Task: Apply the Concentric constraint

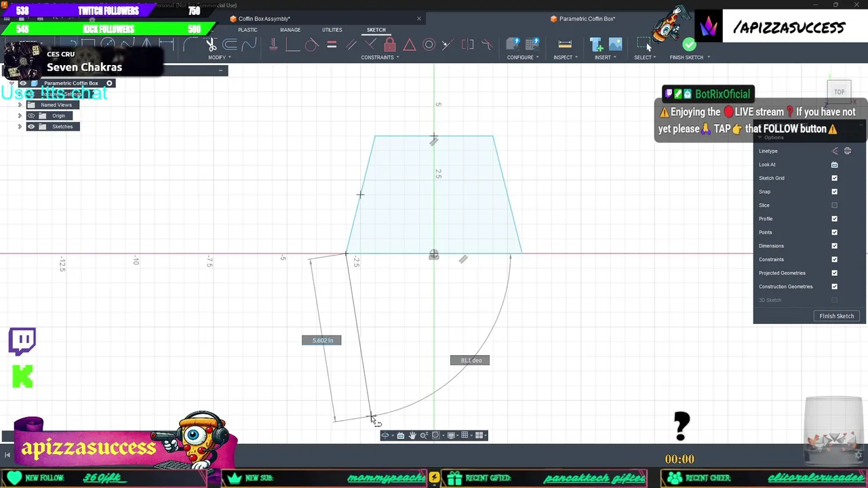Action: pyautogui.click(x=429, y=45)
